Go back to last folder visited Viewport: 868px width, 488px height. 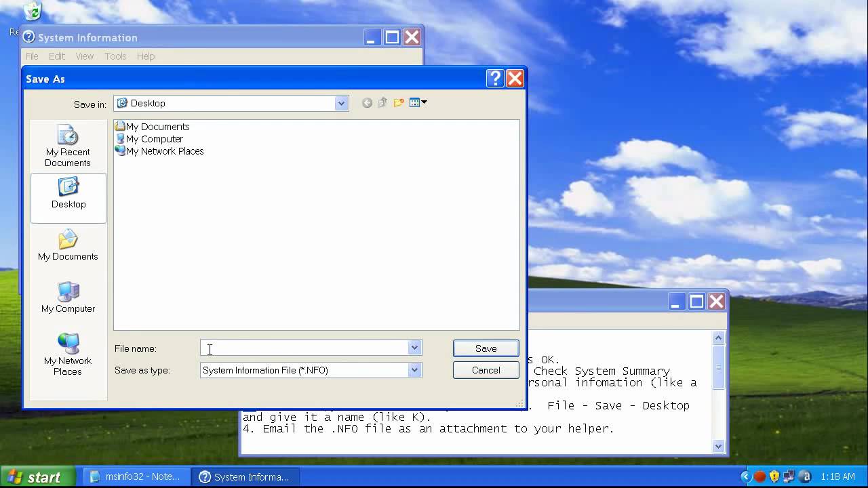(x=367, y=103)
